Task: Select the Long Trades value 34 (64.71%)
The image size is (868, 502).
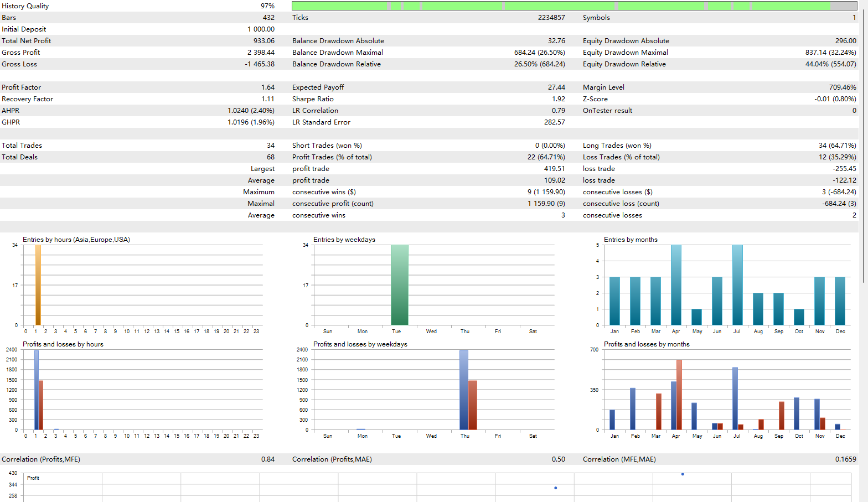Action: pos(838,145)
